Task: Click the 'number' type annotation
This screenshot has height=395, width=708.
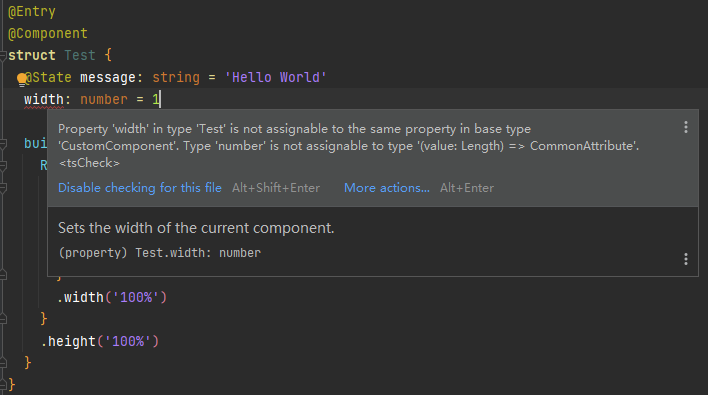Action: [x=104, y=99]
